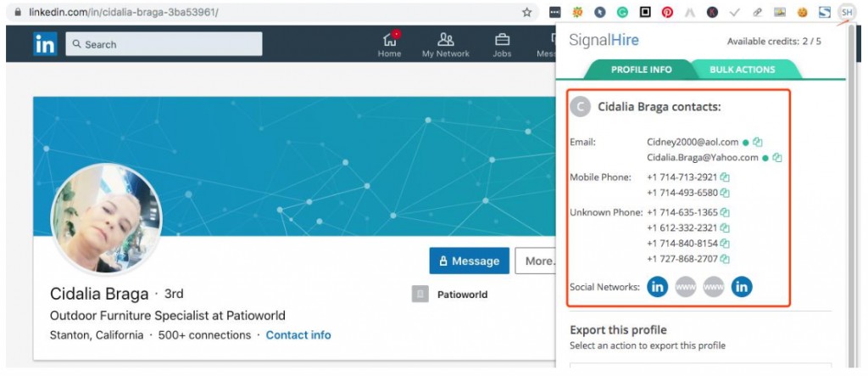Screen dimensions: 868x376
Task: Open the first LinkedIn social network icon
Action: point(658,287)
